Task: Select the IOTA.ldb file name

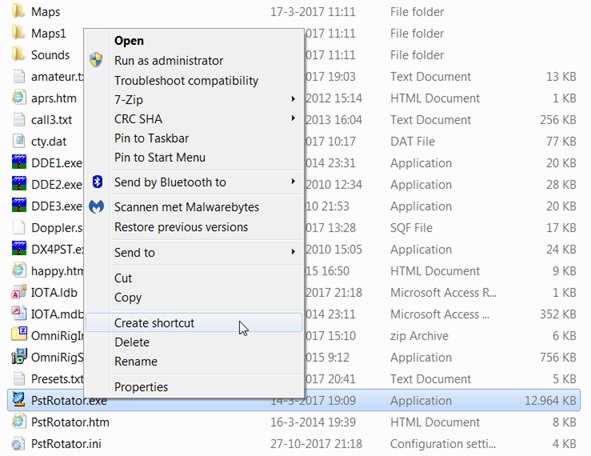Action: [x=54, y=292]
